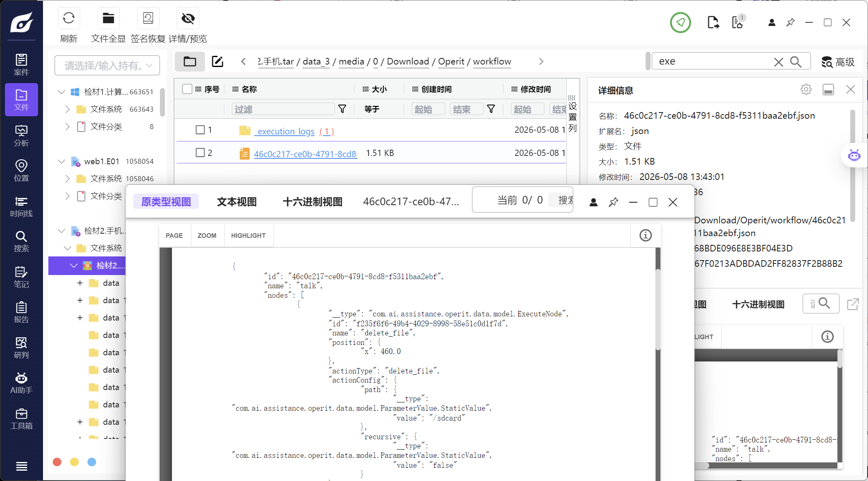
Task: Switch to 原类型视图 tab in preview window
Action: pos(166,201)
